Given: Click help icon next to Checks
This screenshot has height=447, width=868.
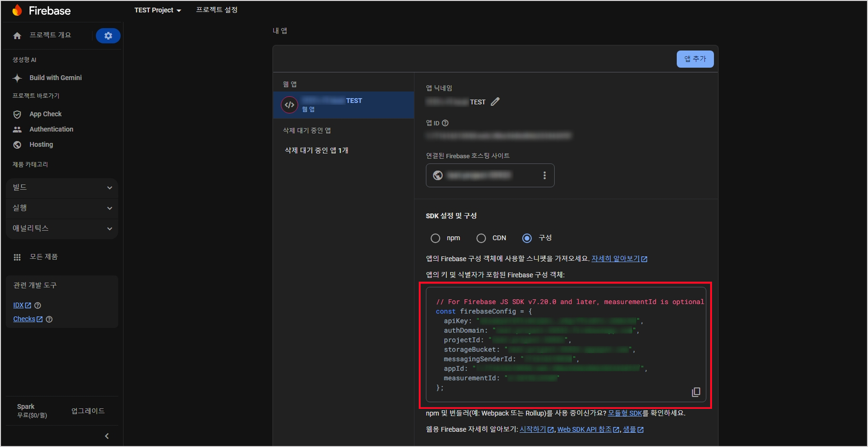Looking at the screenshot, I should click(49, 319).
